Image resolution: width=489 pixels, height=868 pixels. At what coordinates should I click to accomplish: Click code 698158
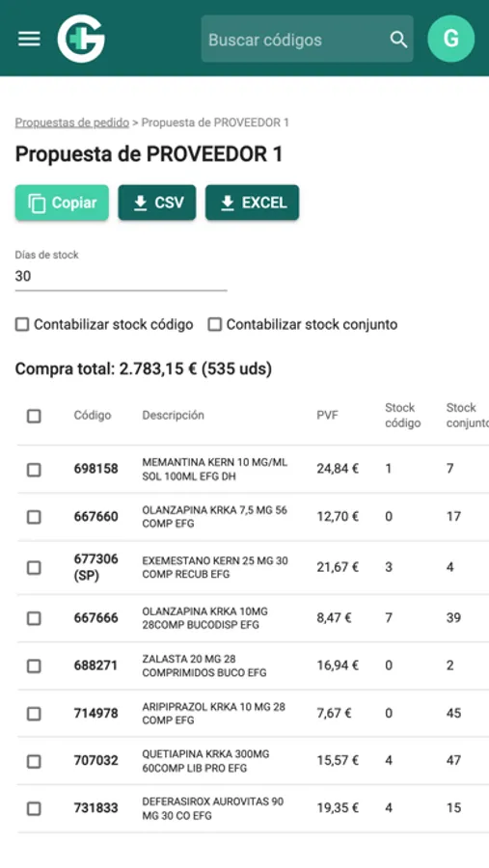(x=95, y=469)
